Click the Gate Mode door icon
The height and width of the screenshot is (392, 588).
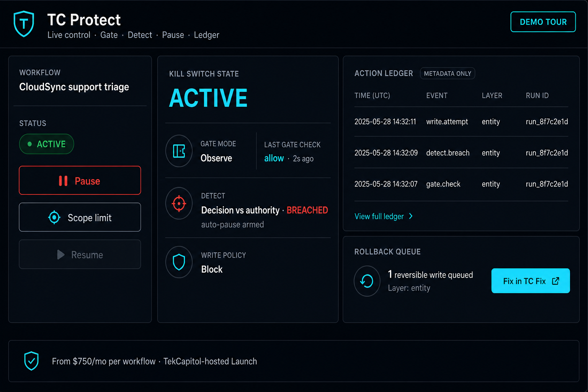click(x=179, y=151)
